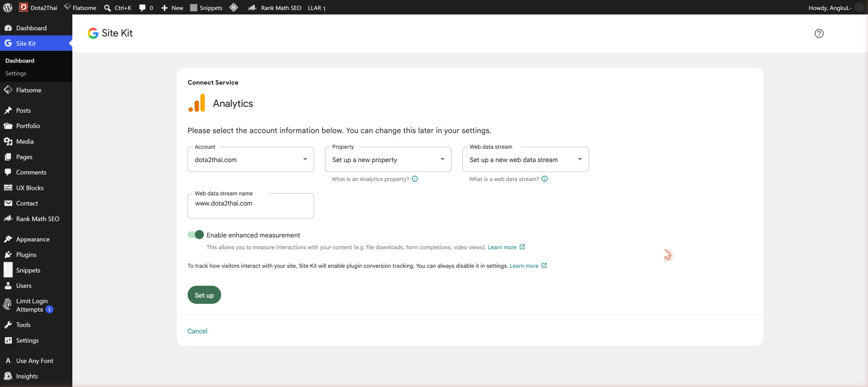The height and width of the screenshot is (387, 868).
Task: Open the help question mark icon
Action: click(x=819, y=33)
